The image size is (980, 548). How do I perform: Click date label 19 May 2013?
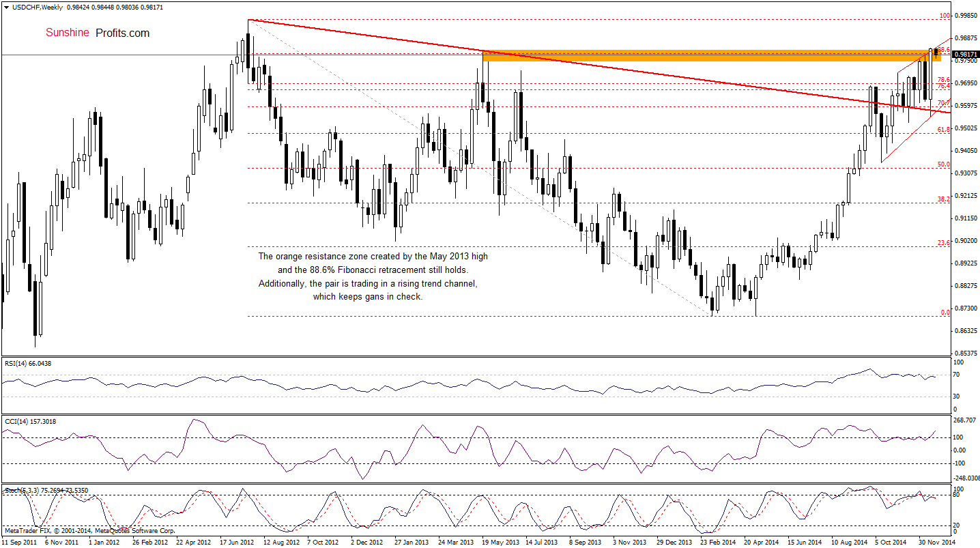(x=500, y=543)
